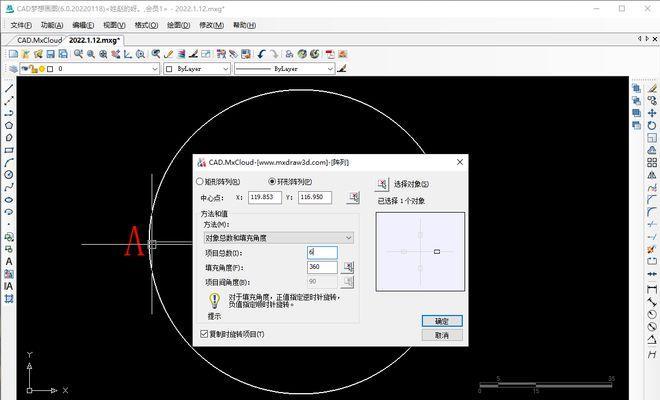Select the Spline curve tool
The height and width of the screenshot is (400, 660).
click(9, 187)
